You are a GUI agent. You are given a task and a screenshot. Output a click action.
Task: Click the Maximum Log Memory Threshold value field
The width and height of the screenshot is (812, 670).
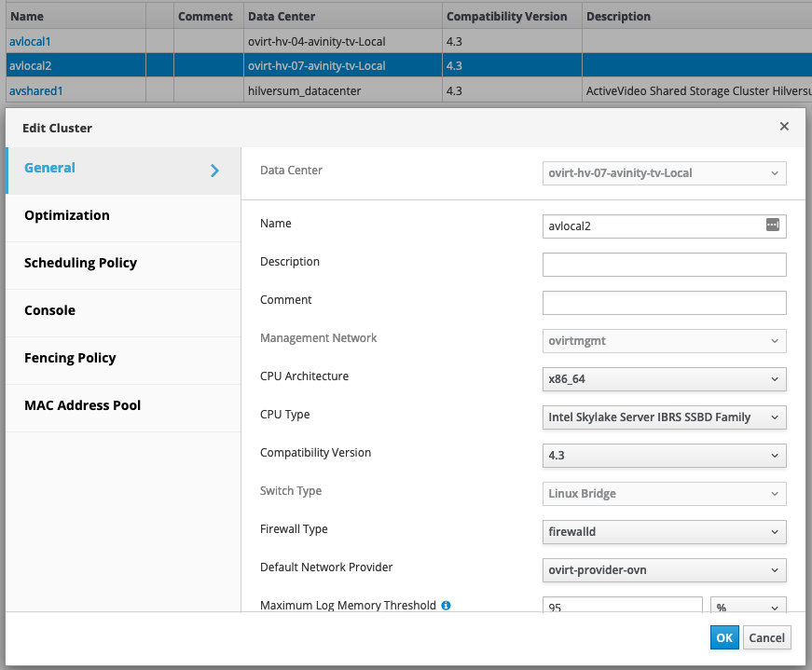point(622,607)
